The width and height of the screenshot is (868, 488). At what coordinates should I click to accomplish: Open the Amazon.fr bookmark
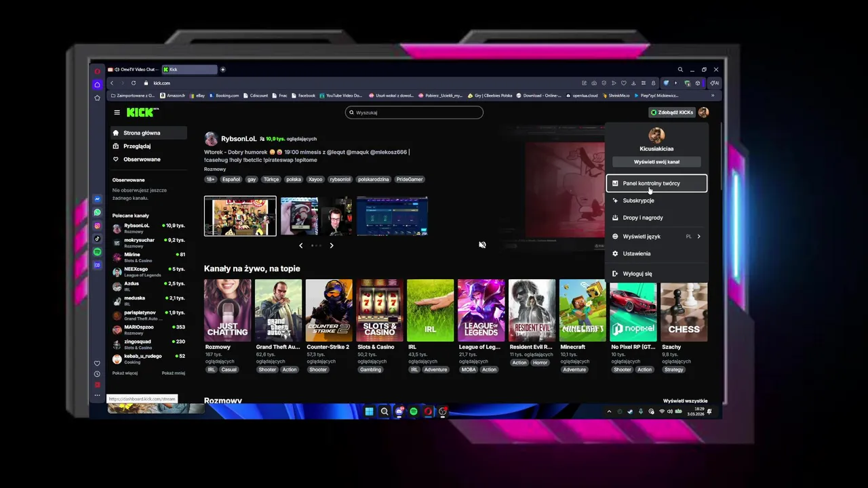[x=172, y=96]
